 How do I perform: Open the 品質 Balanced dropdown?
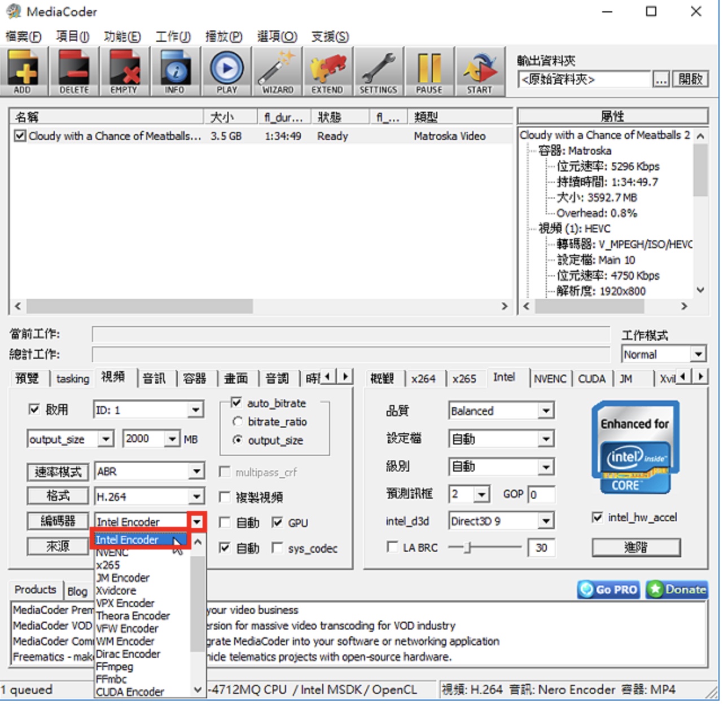coord(545,411)
